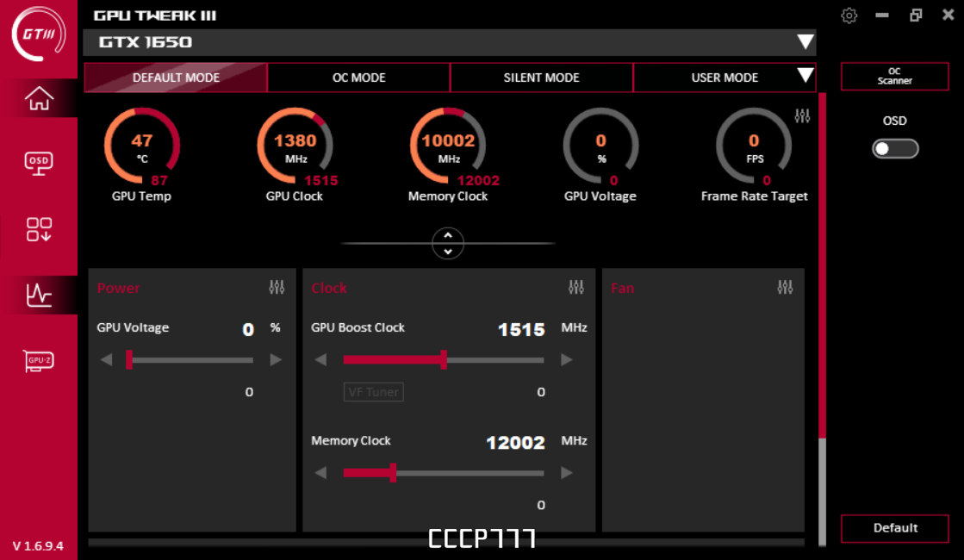
Task: Decrease Memory Clock with left arrow
Action: tap(320, 473)
